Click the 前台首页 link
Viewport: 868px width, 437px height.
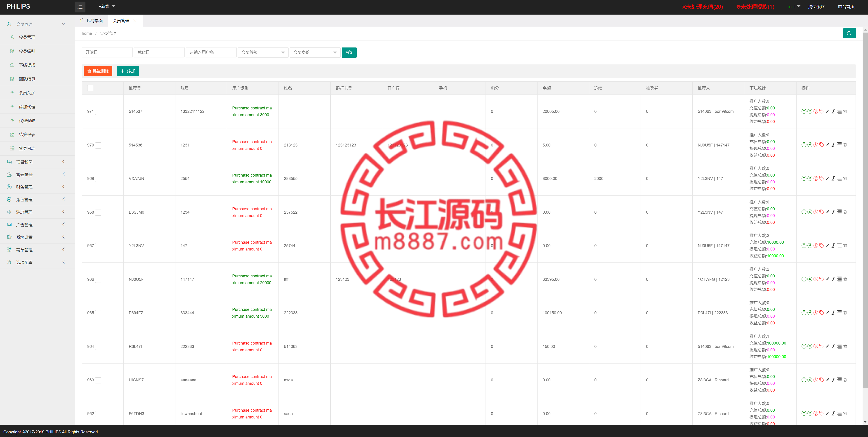846,7
